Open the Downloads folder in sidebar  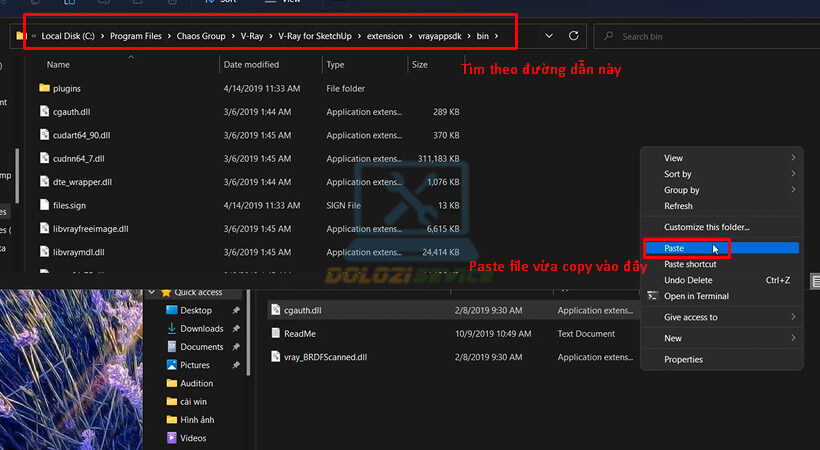click(x=200, y=329)
